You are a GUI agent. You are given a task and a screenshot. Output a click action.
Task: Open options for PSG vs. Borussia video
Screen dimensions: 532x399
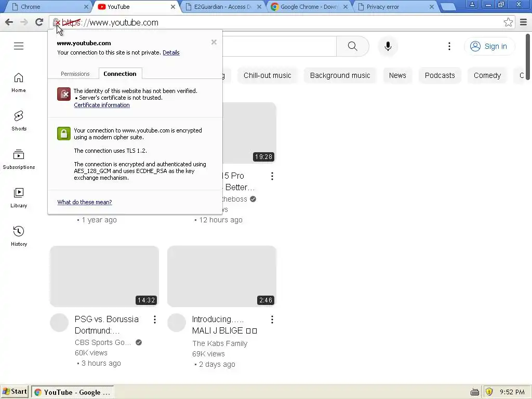(x=155, y=320)
